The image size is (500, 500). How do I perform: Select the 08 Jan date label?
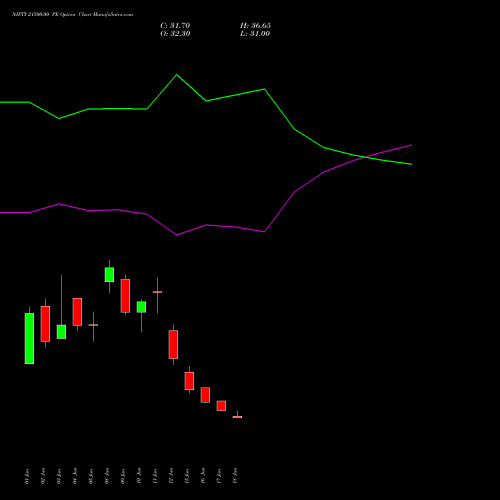[x=107, y=476]
